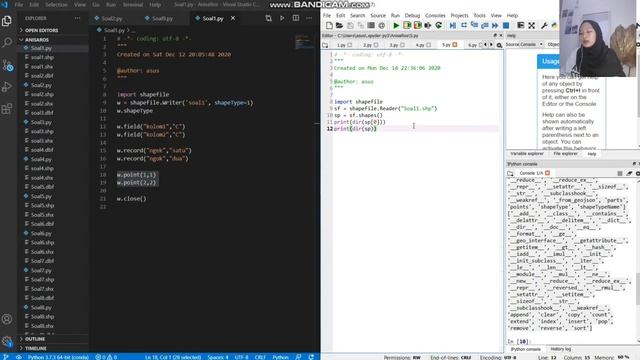This screenshot has height=360, width=640.
Task: Click Maximize current pane icon in Spyder
Action: point(520,25)
